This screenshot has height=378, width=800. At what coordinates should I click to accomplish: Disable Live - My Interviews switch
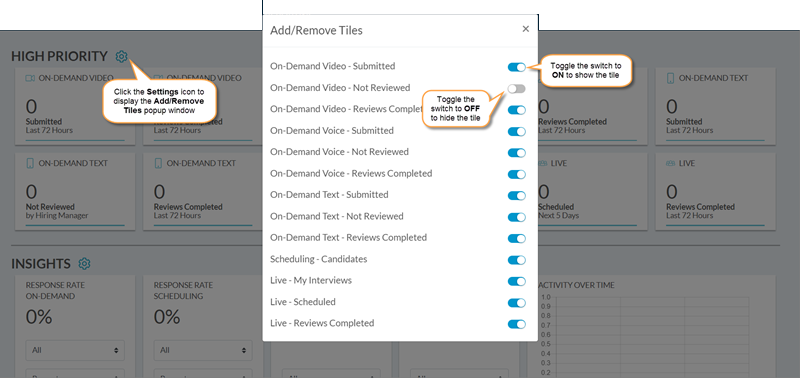click(x=516, y=282)
